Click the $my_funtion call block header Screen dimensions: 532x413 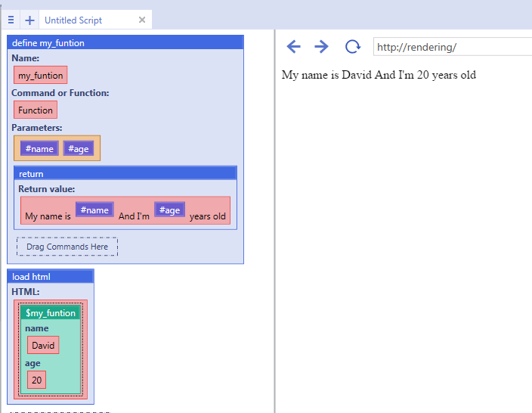coord(51,313)
